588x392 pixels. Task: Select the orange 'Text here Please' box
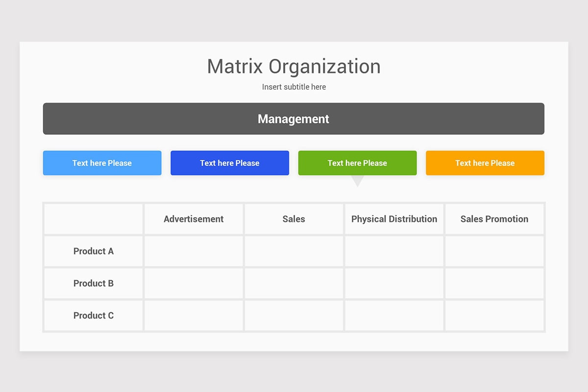485,163
